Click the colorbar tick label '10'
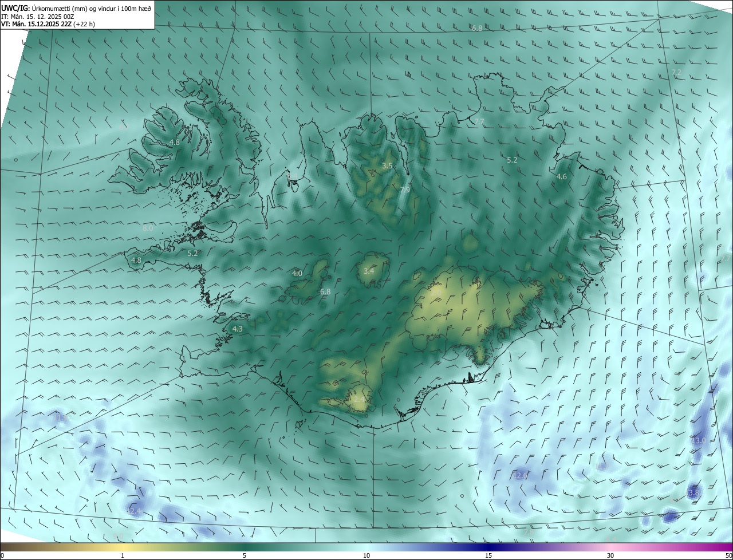The image size is (733, 560). coord(366,556)
